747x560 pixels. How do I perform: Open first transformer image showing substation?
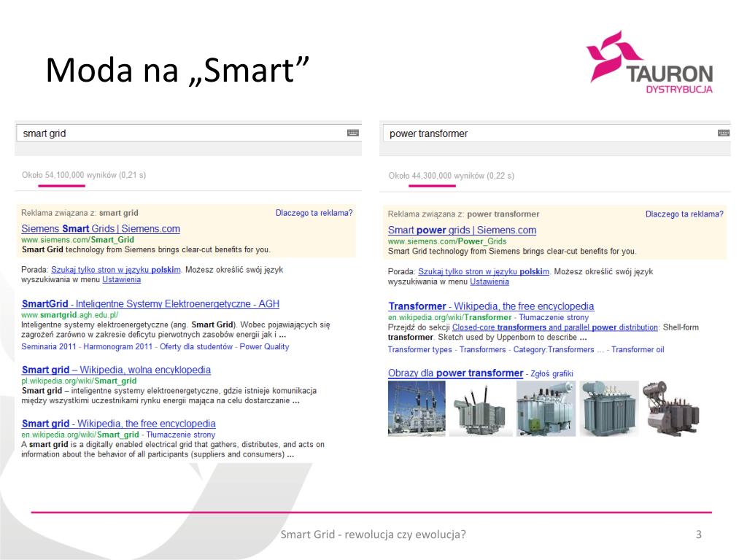point(417,408)
